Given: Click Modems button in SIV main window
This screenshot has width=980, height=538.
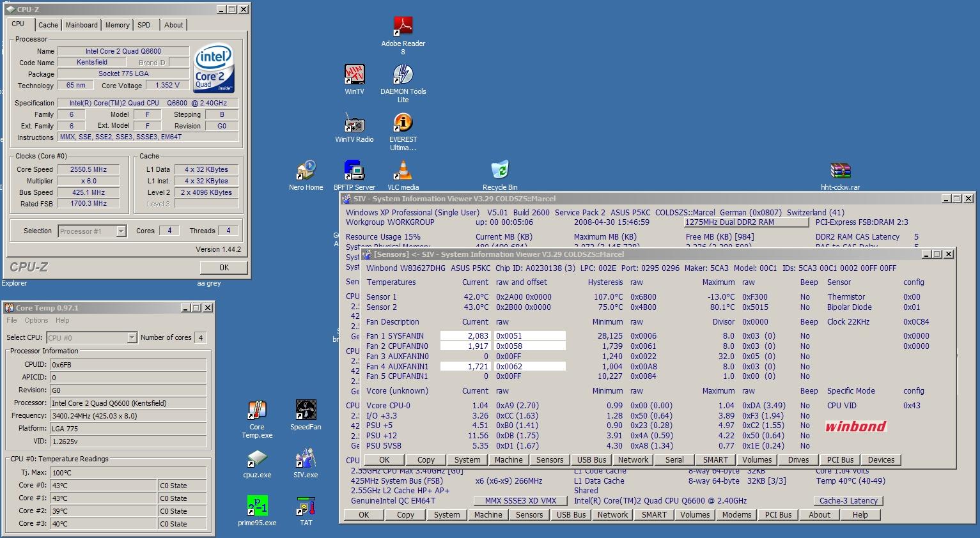Looking at the screenshot, I should click(x=736, y=514).
